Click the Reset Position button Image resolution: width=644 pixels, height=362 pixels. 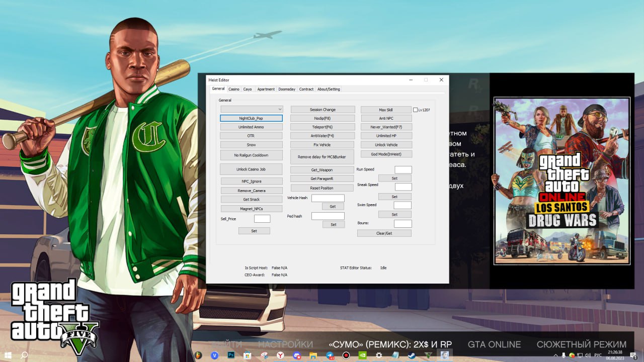pos(322,188)
